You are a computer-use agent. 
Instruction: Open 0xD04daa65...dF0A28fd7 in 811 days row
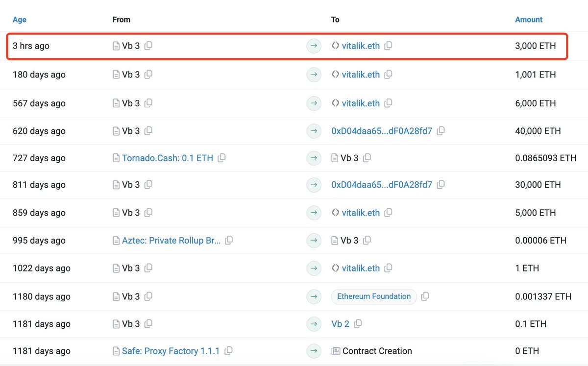(x=382, y=185)
